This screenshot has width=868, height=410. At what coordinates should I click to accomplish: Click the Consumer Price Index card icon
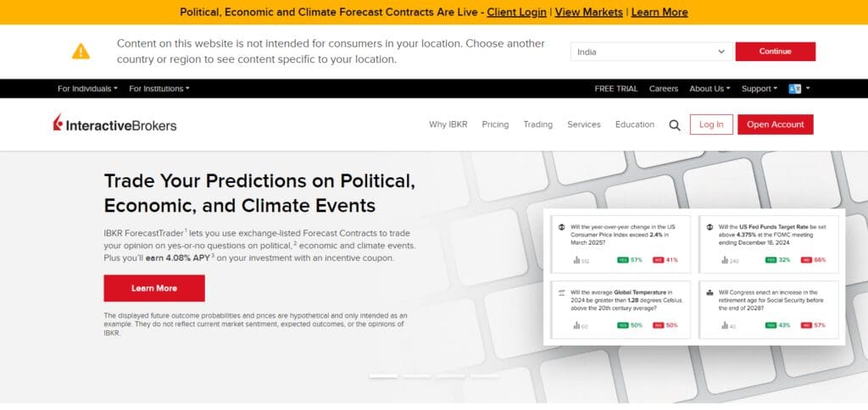point(561,227)
